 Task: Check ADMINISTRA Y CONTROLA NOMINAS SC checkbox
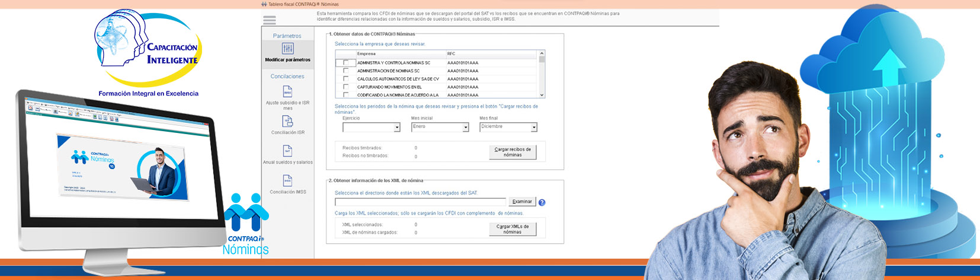coord(346,62)
